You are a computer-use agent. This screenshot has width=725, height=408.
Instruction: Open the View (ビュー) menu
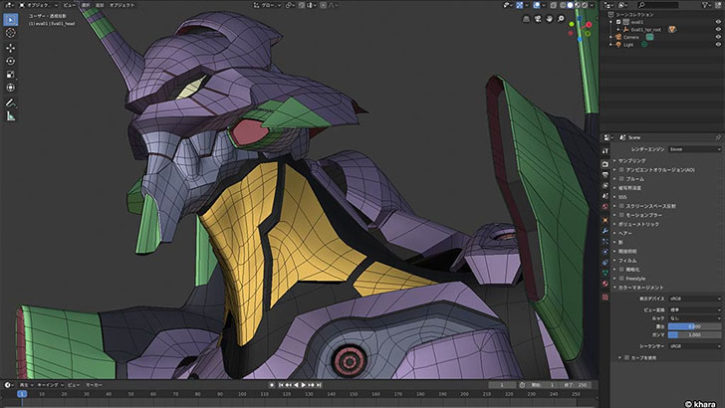[70, 4]
